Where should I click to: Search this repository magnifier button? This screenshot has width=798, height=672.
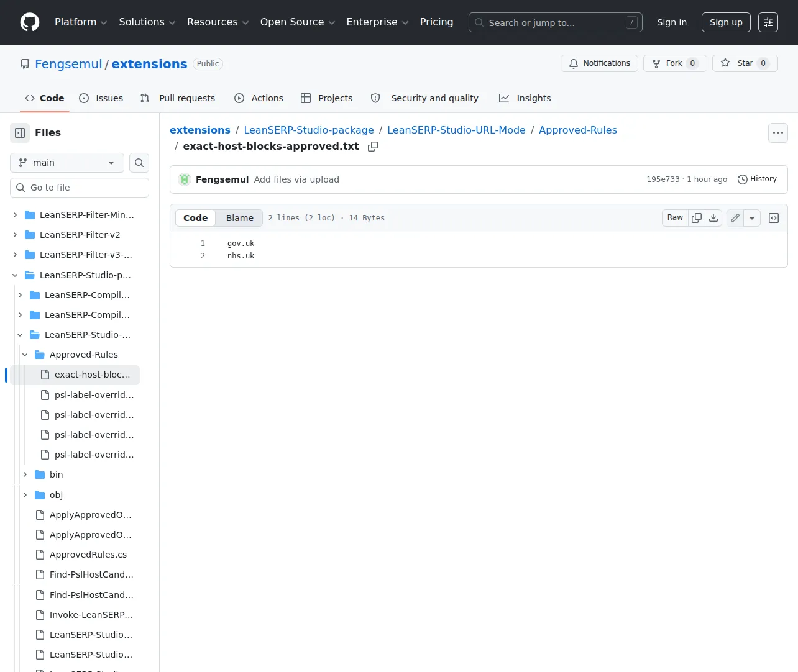[139, 163]
